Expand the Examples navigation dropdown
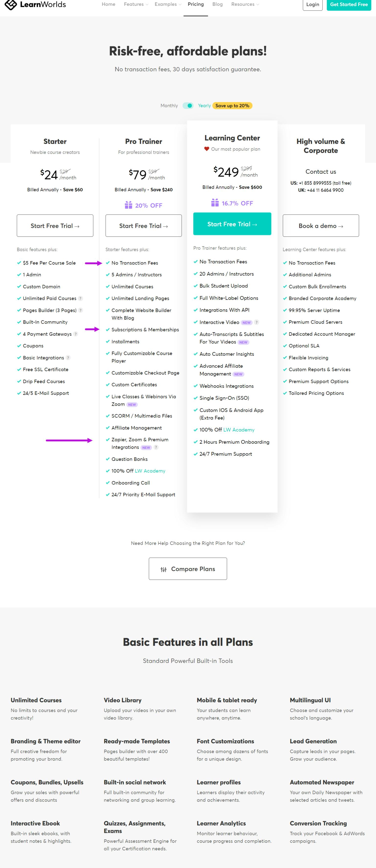This screenshot has height=868, width=376. (168, 4)
